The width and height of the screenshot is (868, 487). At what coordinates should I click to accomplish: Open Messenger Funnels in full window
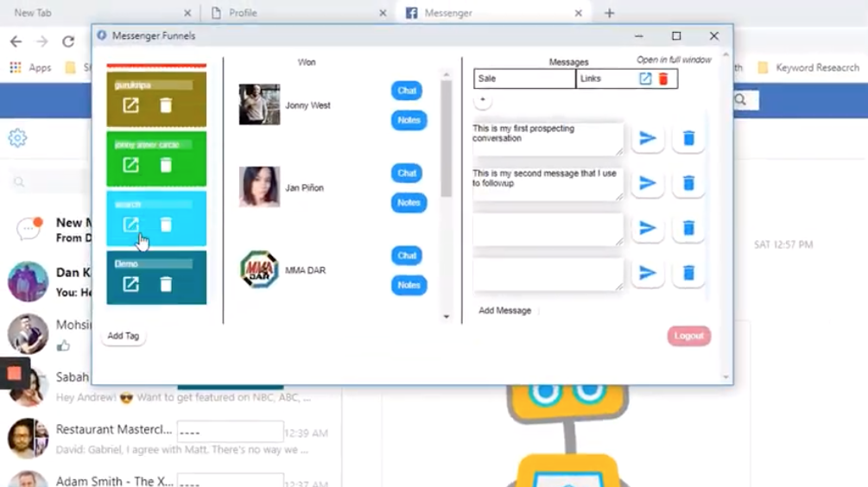pyautogui.click(x=674, y=60)
